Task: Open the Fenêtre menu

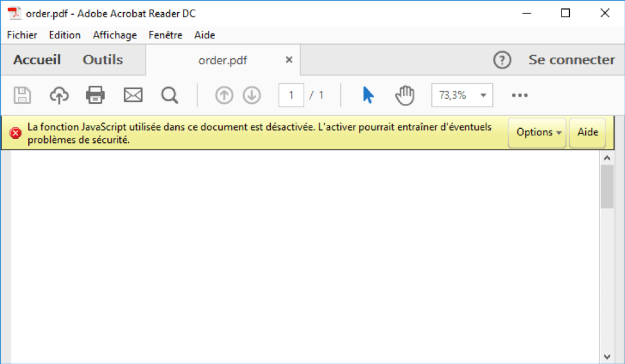Action: [x=166, y=35]
